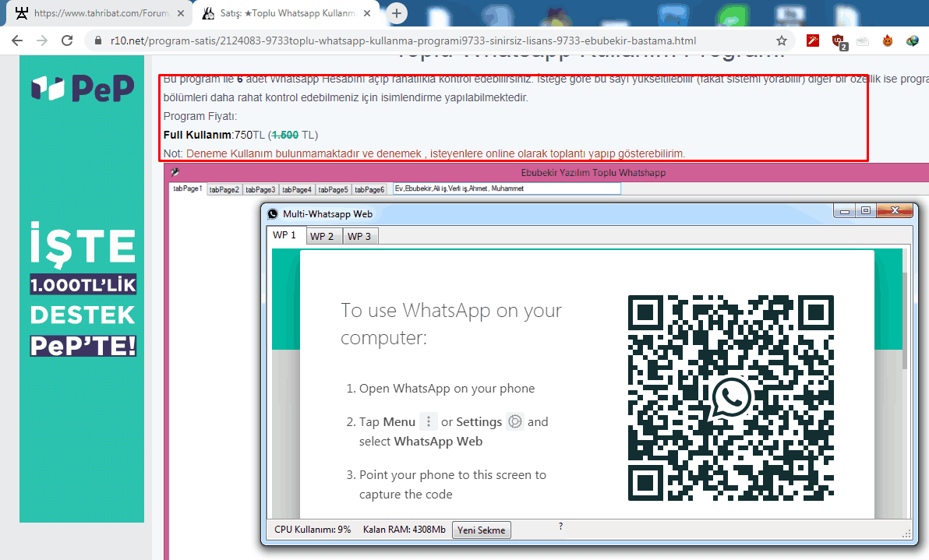Bookmark this page with the star icon
The image size is (929, 560).
tap(781, 41)
